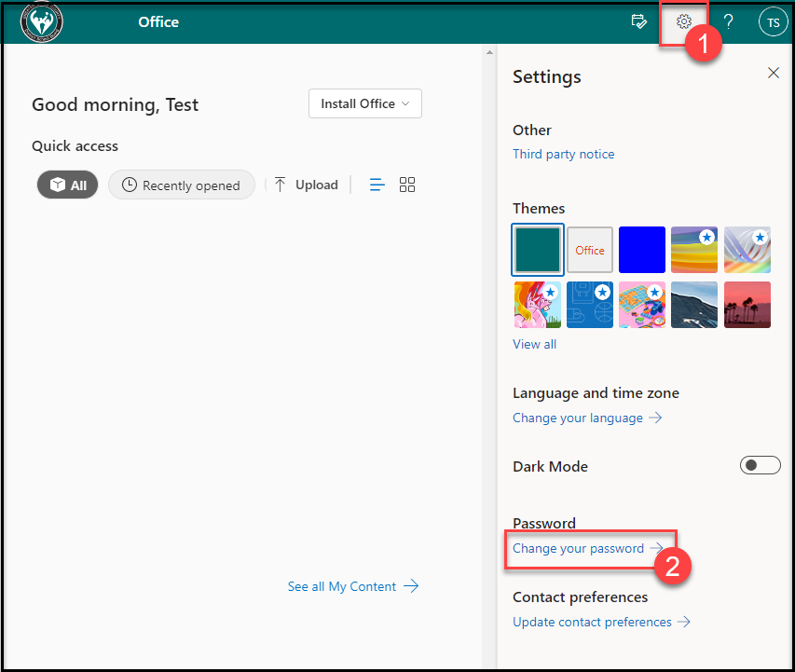795x672 pixels.
Task: Open the TS account profile avatar
Action: [x=773, y=22]
